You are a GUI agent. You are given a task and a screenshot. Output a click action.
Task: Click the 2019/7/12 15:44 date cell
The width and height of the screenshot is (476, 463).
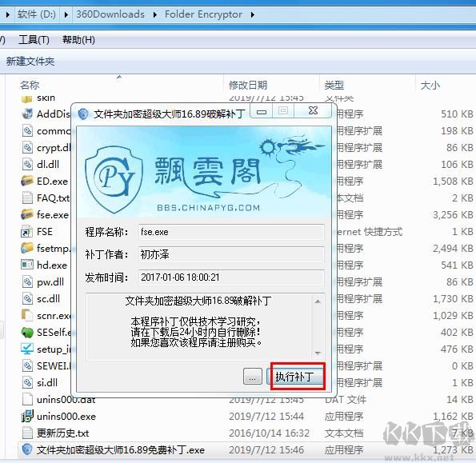coord(266,417)
